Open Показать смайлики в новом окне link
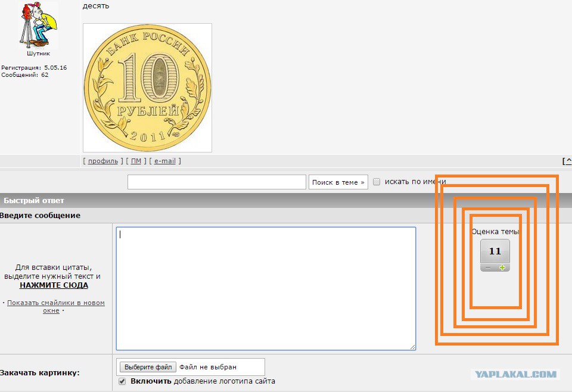Viewport: 572px width, 392px height. [x=56, y=306]
